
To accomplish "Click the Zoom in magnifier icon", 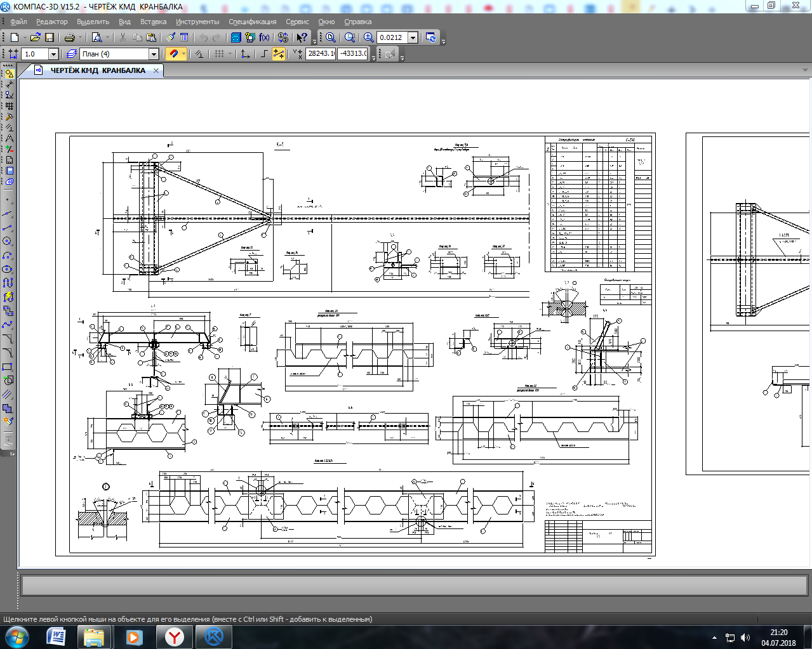I will tap(368, 37).
